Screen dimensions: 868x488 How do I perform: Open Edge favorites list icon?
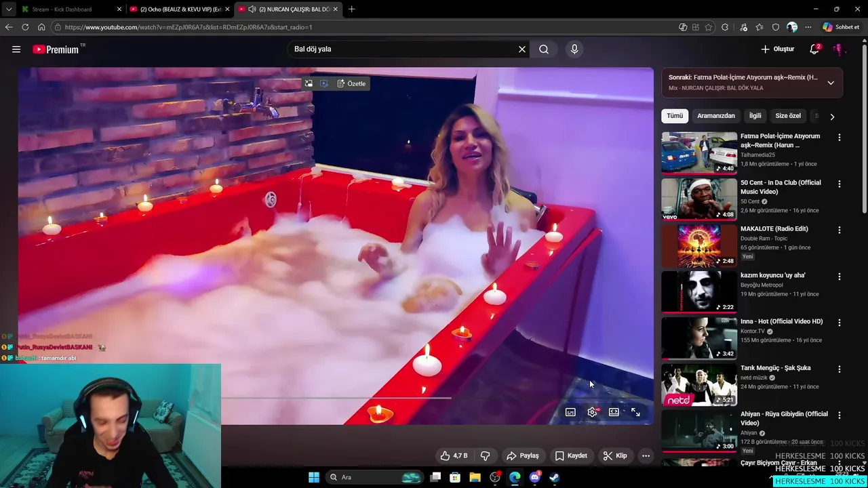[x=759, y=27]
